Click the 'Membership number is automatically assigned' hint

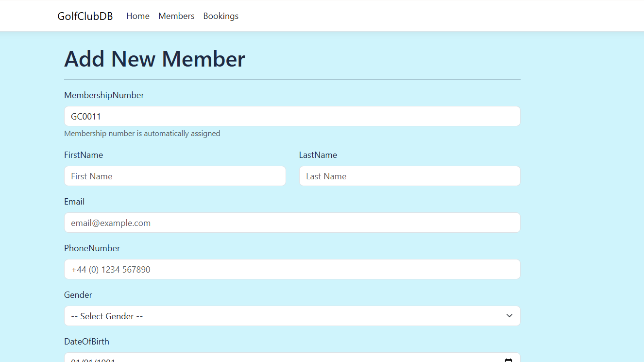point(142,134)
